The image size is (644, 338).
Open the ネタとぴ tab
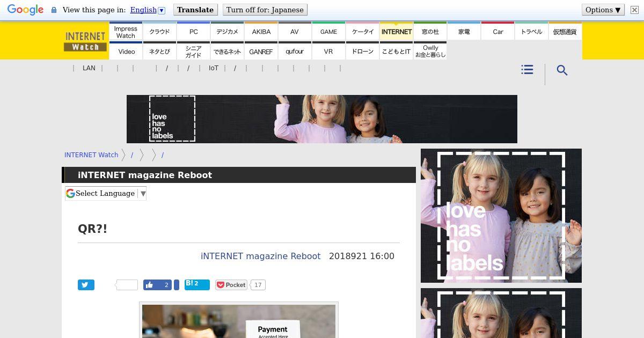pos(159,52)
